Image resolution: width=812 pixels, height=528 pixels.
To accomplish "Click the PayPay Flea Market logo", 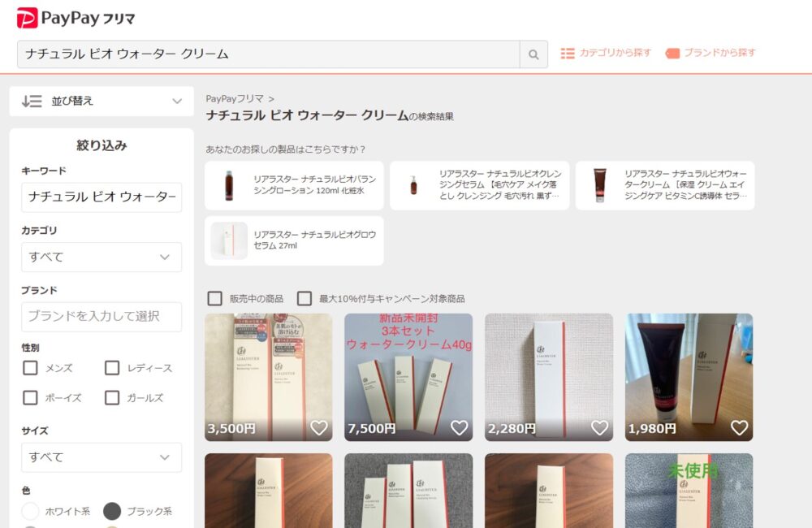I will [76, 18].
